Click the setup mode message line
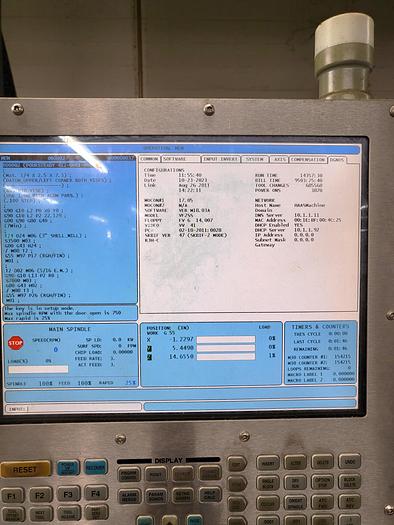394x525 pixels. click(x=39, y=308)
